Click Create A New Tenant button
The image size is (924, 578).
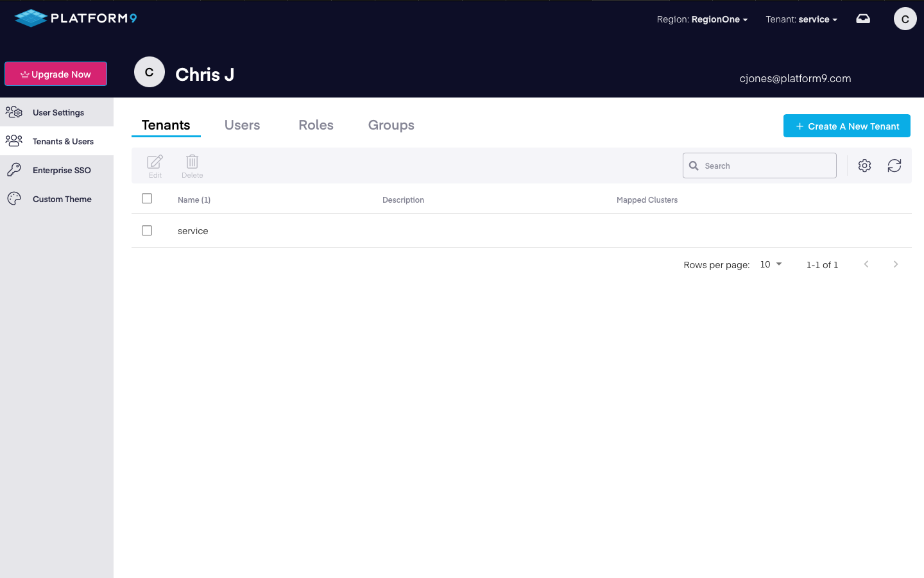coord(846,126)
